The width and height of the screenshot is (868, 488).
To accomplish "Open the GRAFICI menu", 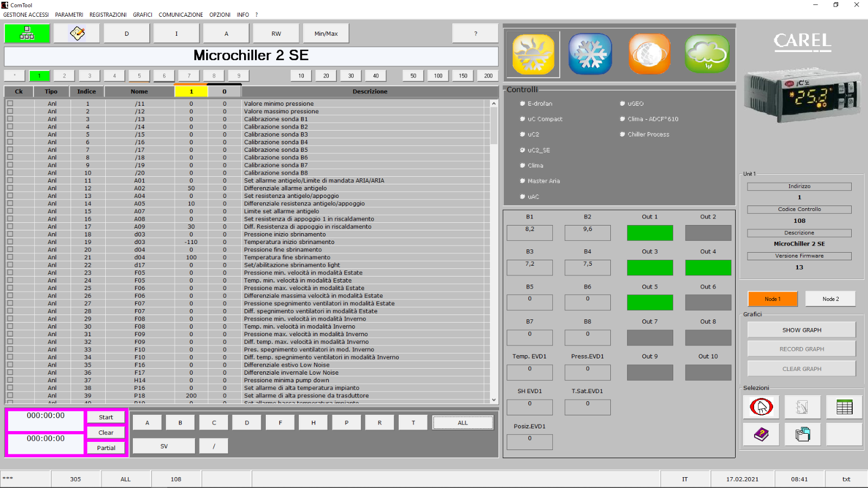I will pyautogui.click(x=143, y=15).
